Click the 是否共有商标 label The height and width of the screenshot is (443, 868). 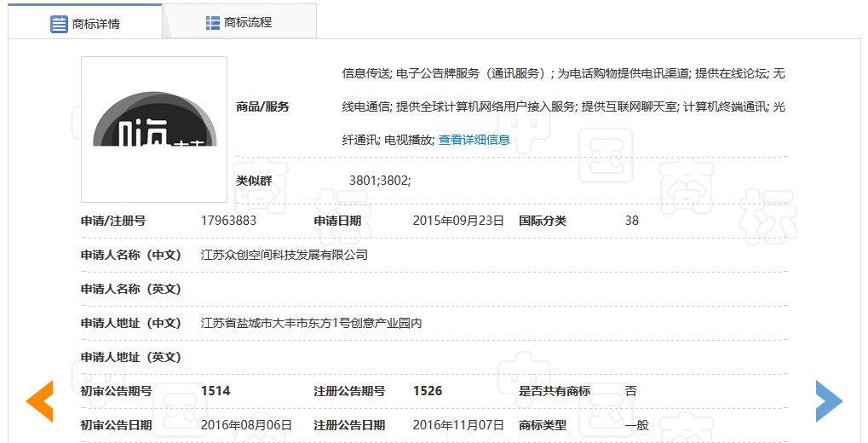555,391
